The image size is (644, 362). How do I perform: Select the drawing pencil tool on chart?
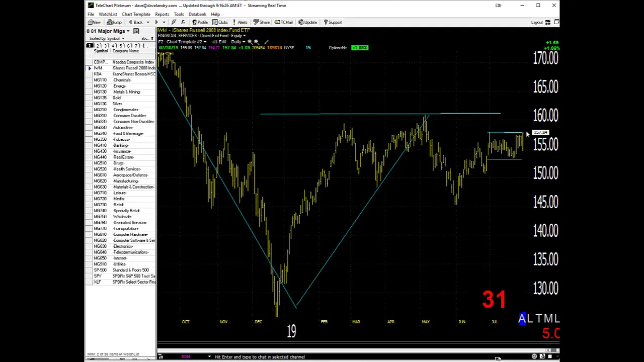click(x=266, y=42)
